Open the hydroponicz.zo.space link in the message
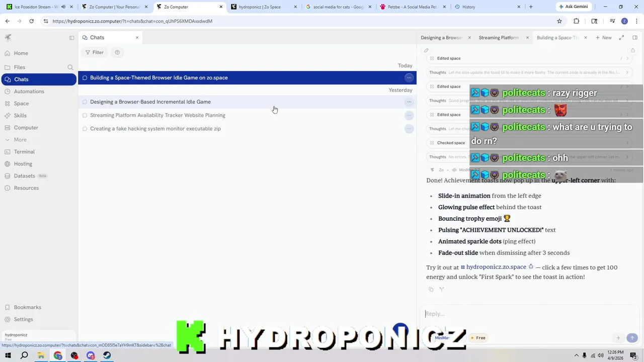Image resolution: width=644 pixels, height=362 pixels. [x=496, y=267]
